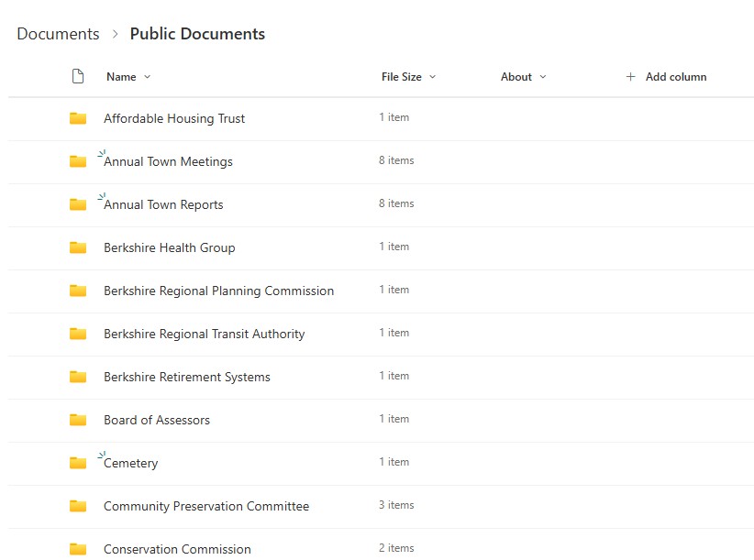Viewport: 754px width, 560px height.
Task: Expand the Name column sort dropdown
Action: pyautogui.click(x=148, y=77)
